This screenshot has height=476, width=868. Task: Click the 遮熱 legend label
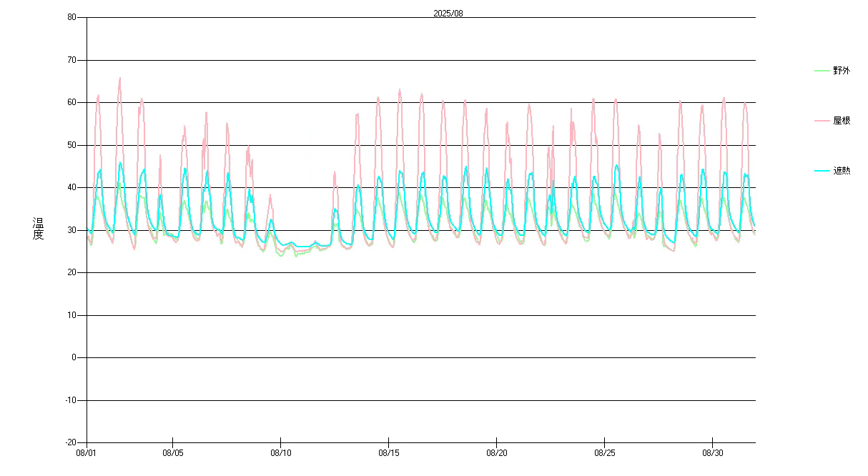click(x=842, y=171)
